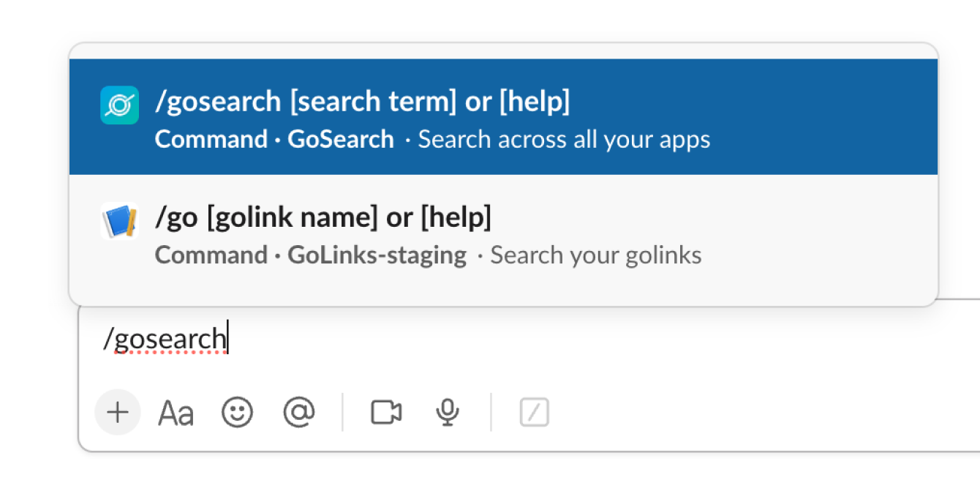Click the Search across all your apps description
The image size is (980, 499).
(x=564, y=139)
